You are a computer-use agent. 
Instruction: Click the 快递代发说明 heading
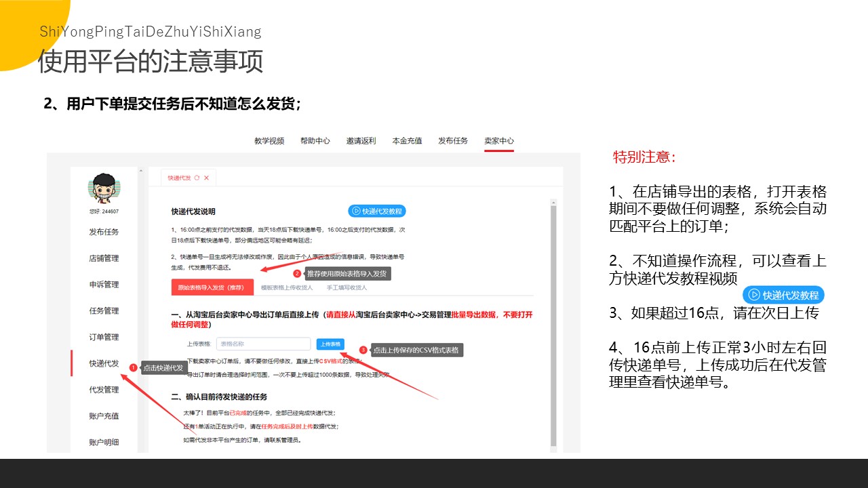(x=193, y=211)
